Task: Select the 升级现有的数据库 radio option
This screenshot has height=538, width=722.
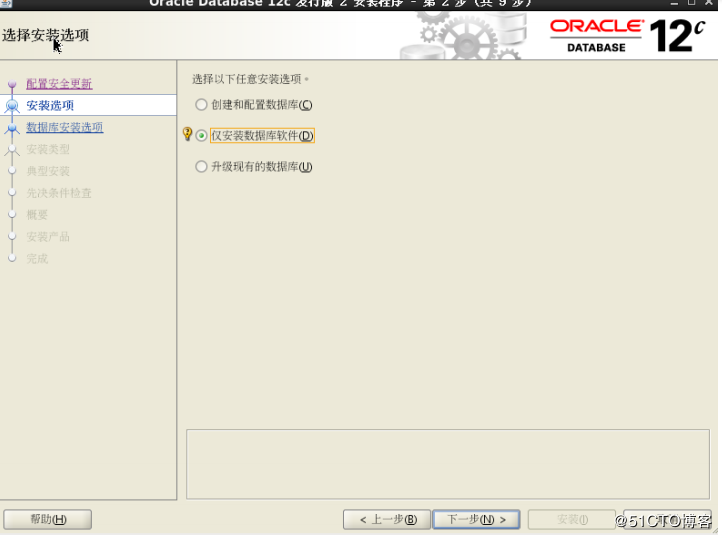Action: [x=201, y=166]
